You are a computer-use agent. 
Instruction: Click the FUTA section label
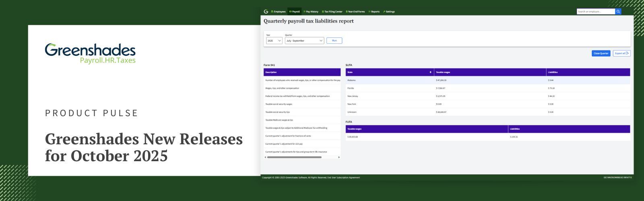pyautogui.click(x=349, y=122)
